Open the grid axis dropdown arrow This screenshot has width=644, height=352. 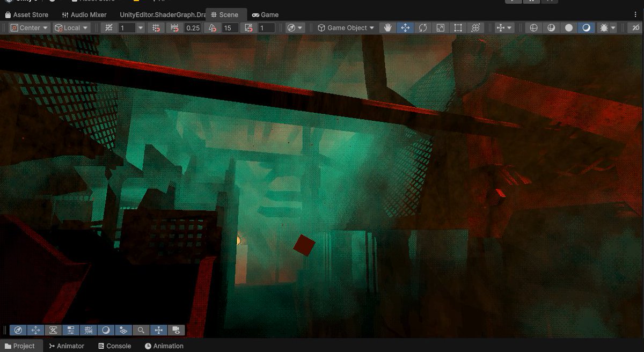(x=141, y=27)
